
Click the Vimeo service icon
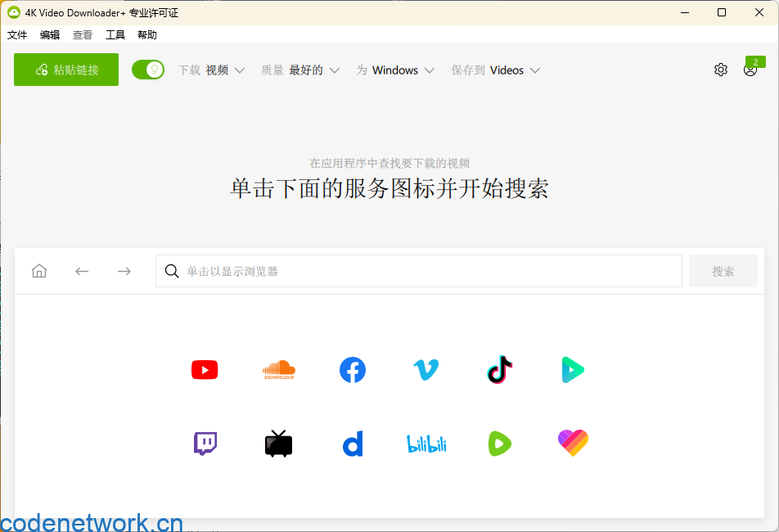click(x=426, y=370)
